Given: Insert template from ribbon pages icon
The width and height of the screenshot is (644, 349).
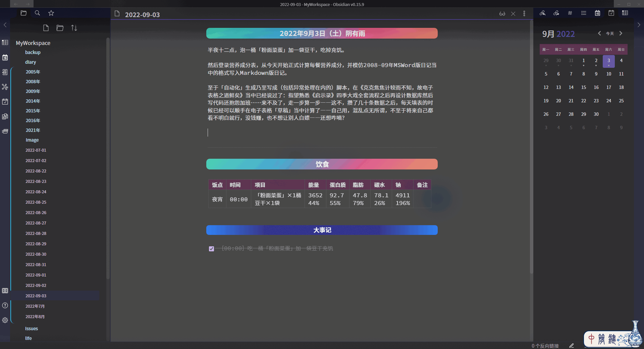Looking at the screenshot, I should [5, 116].
